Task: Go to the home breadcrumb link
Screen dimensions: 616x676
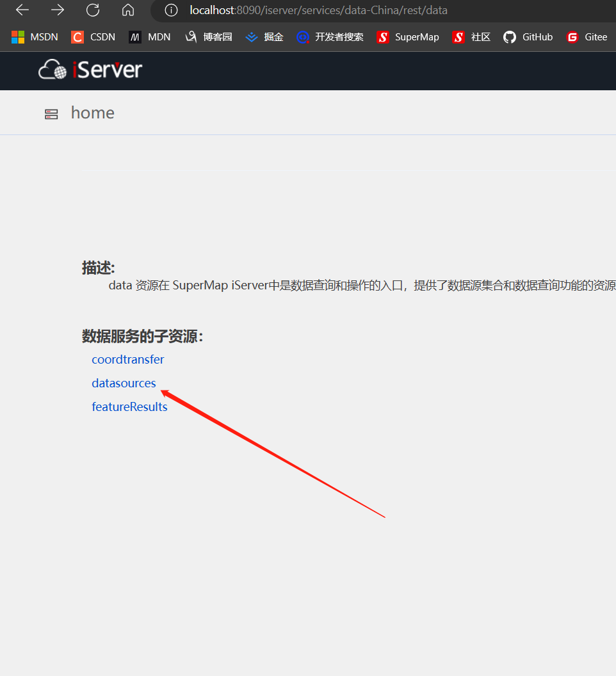Action: [92, 113]
